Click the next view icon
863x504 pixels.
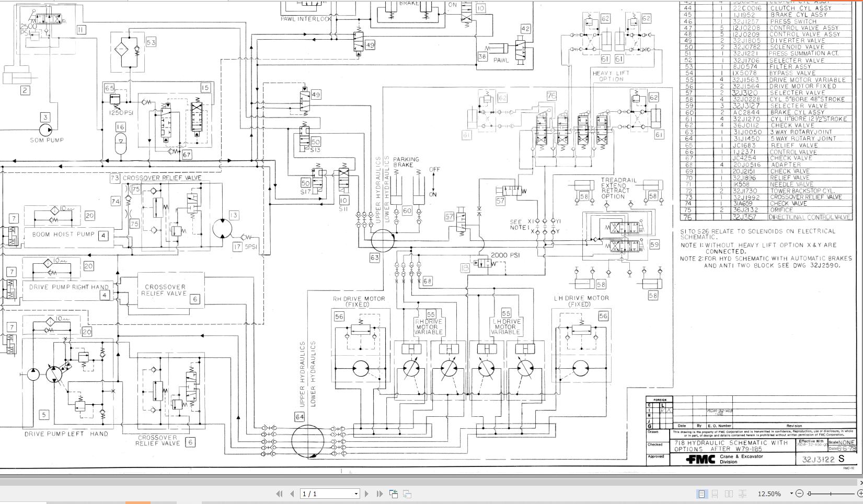click(407, 494)
